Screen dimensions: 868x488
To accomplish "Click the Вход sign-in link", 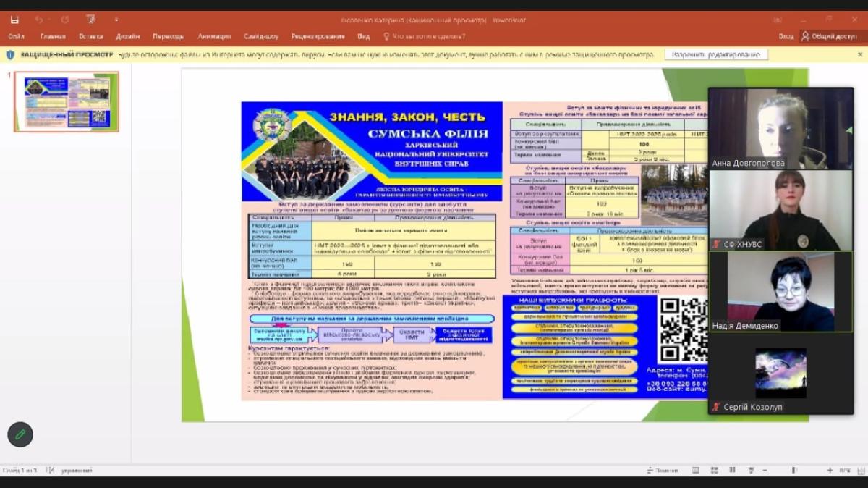I will click(x=786, y=36).
